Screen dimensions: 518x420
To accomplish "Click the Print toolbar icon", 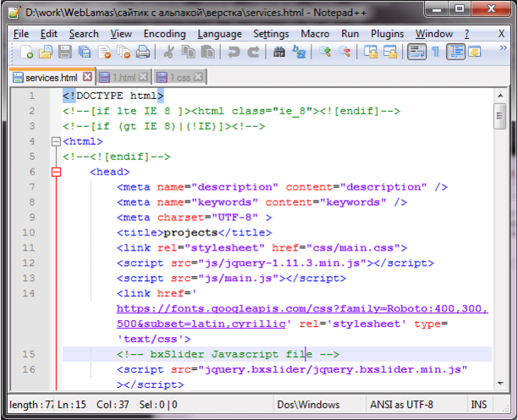I will (x=143, y=52).
